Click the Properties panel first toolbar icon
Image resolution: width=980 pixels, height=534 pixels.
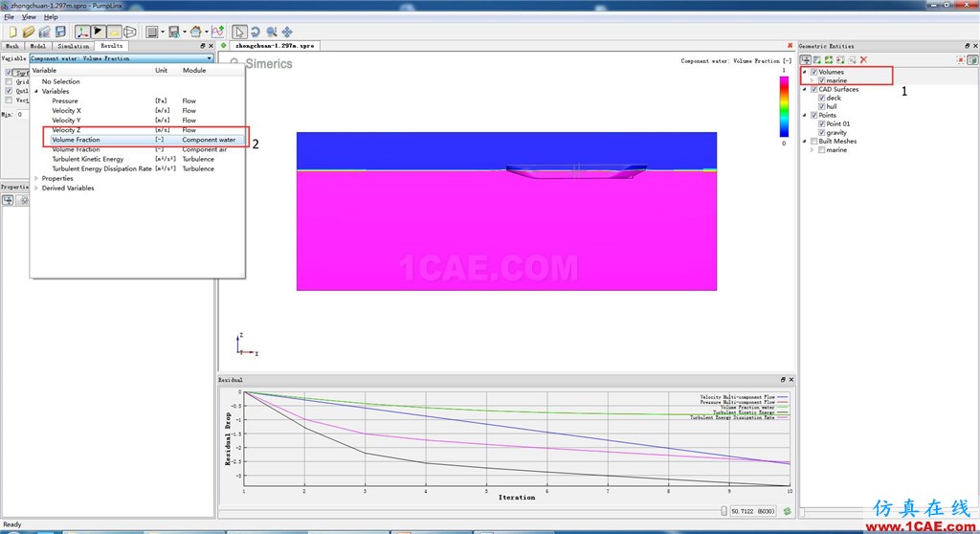(x=8, y=200)
